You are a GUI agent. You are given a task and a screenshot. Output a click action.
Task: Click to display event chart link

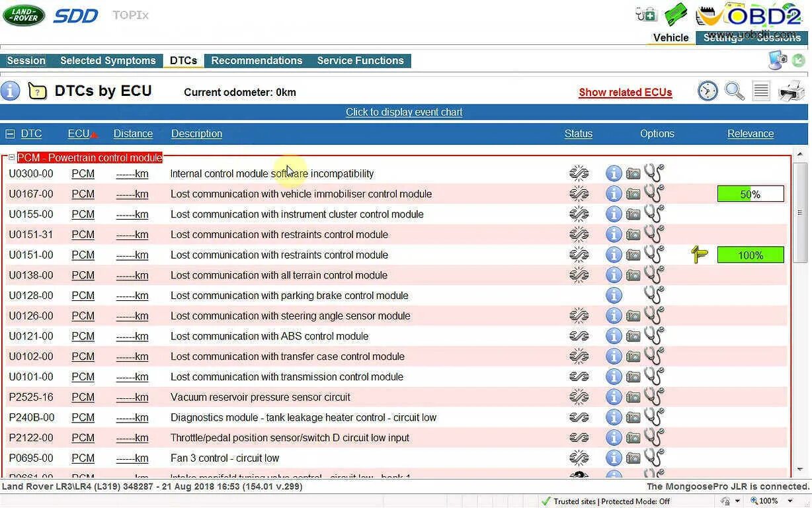404,112
